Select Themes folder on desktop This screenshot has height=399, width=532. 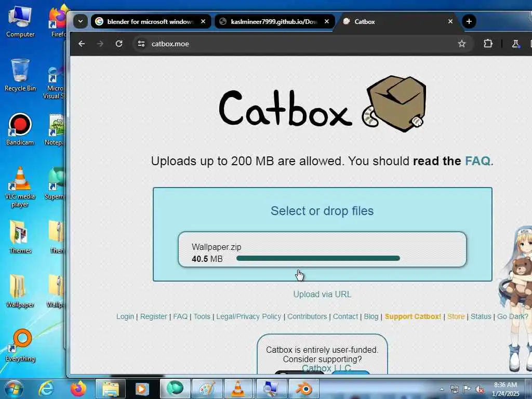click(x=20, y=237)
